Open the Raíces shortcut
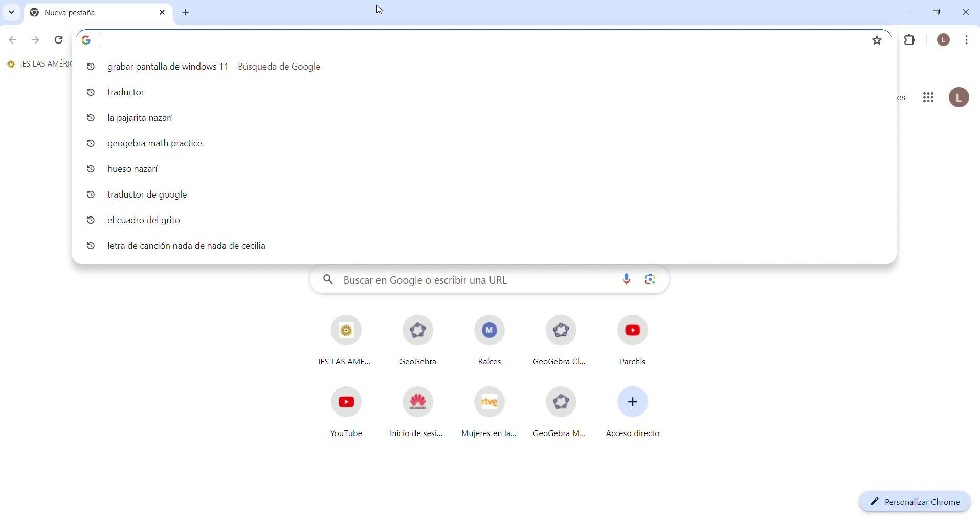The width and height of the screenshot is (980, 521). pos(489,340)
